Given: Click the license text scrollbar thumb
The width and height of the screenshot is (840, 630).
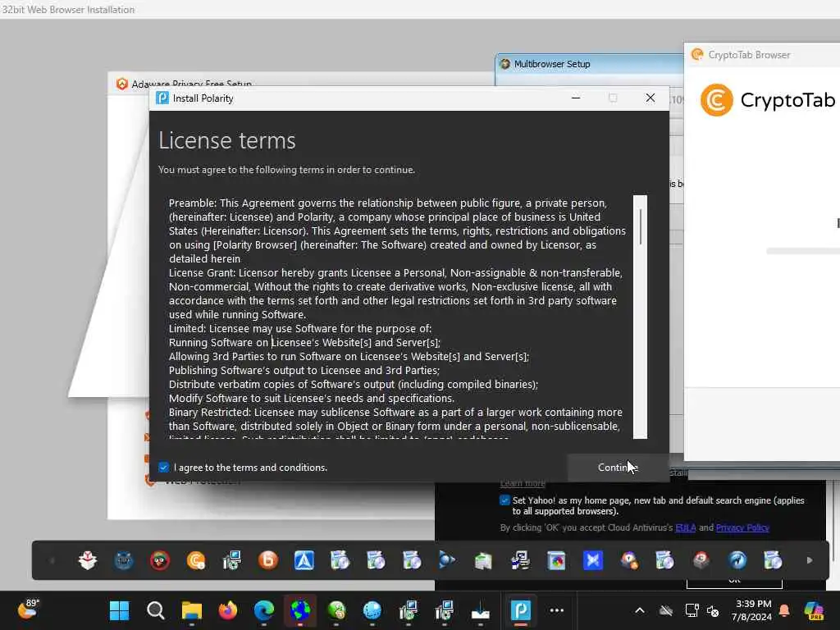Looking at the screenshot, I should [x=640, y=226].
